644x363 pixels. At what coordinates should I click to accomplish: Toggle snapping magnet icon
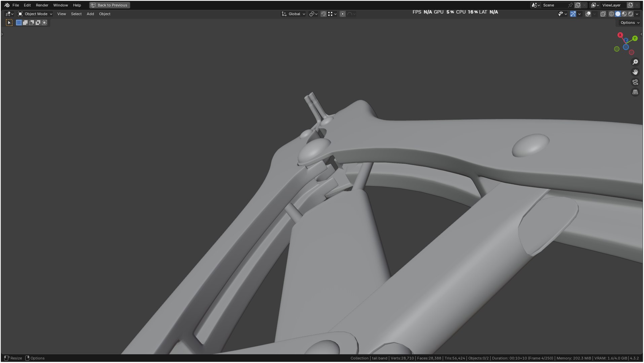pyautogui.click(x=323, y=14)
